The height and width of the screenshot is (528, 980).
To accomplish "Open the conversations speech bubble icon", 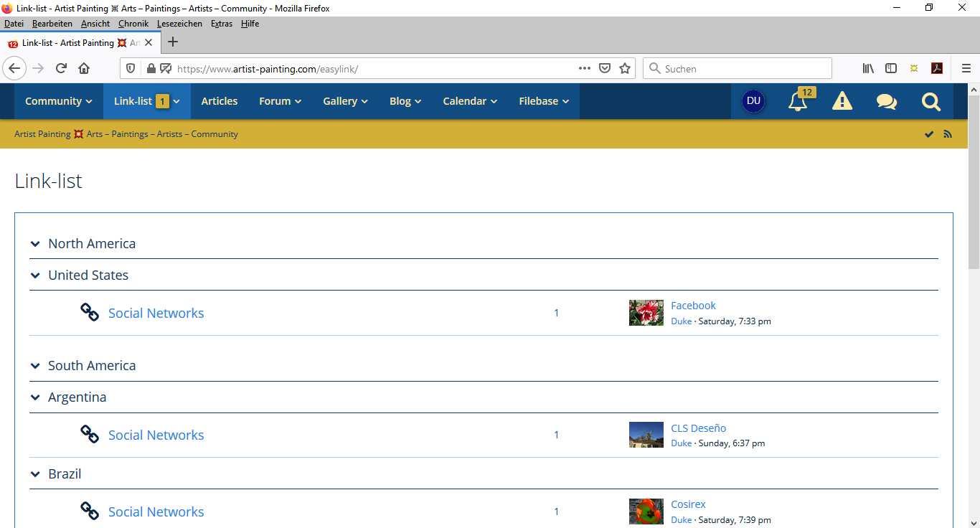I will click(886, 102).
